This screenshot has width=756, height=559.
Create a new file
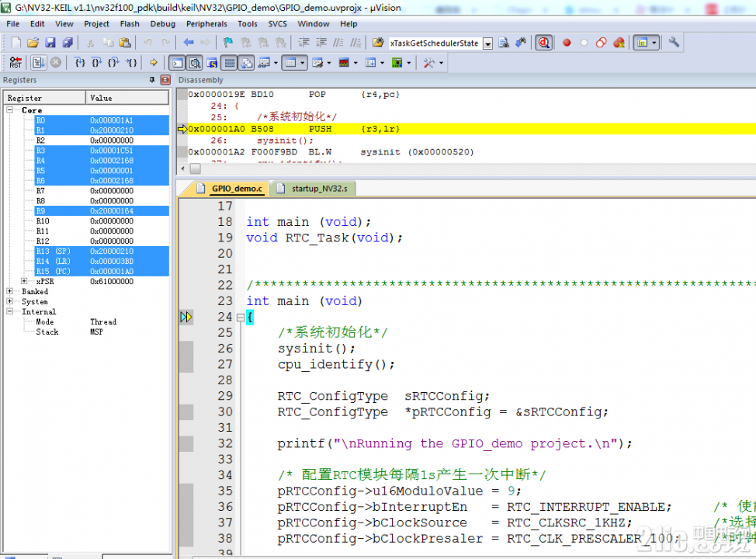[x=16, y=43]
